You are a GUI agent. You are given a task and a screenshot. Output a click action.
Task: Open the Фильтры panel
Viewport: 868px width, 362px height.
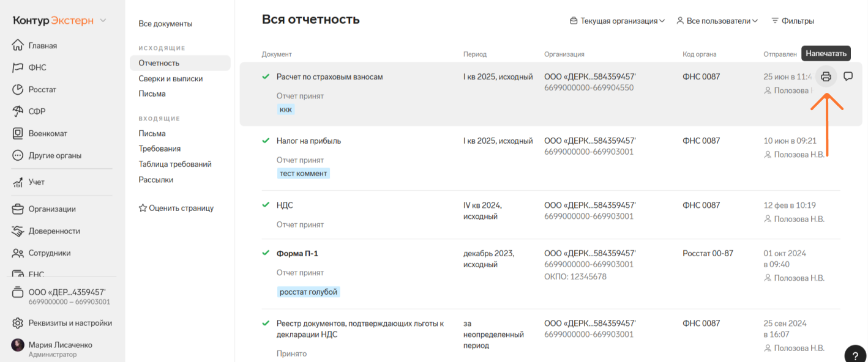pyautogui.click(x=792, y=21)
